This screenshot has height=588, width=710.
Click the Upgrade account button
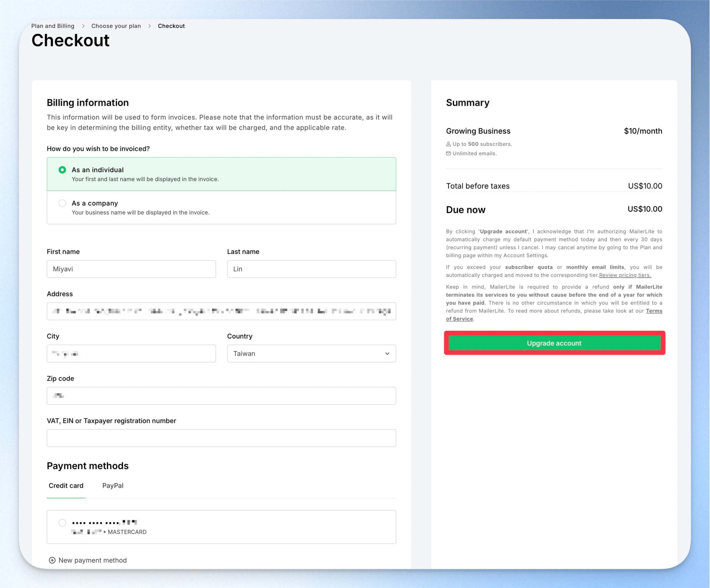(x=554, y=343)
